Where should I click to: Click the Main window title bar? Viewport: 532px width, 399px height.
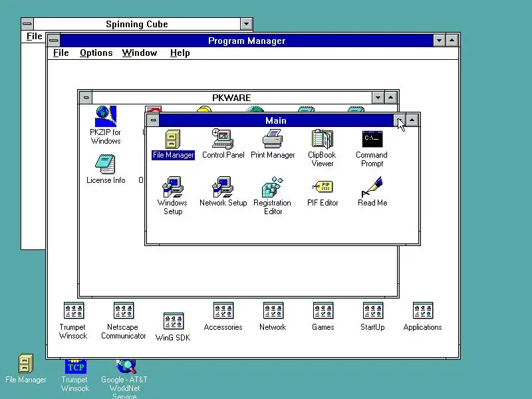pos(276,120)
